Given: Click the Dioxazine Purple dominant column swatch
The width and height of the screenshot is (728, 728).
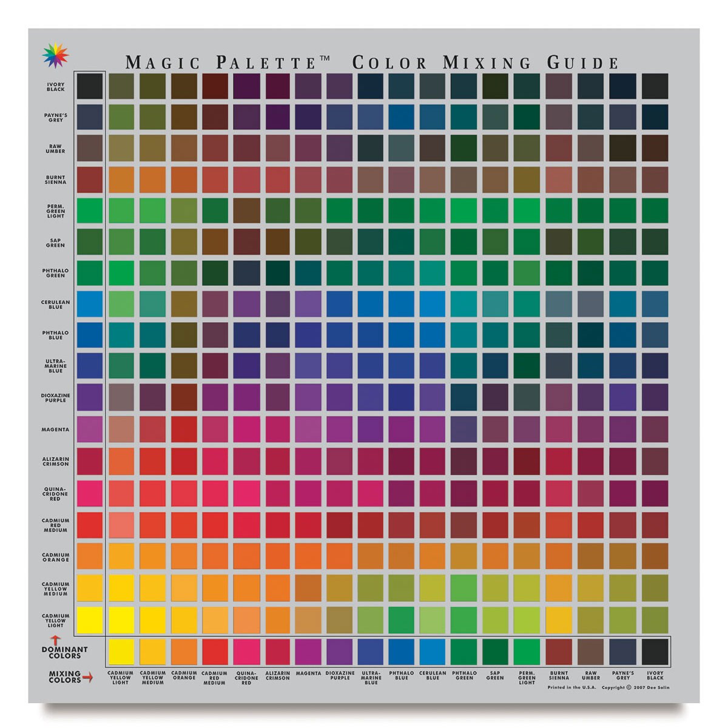Looking at the screenshot, I should click(89, 397).
